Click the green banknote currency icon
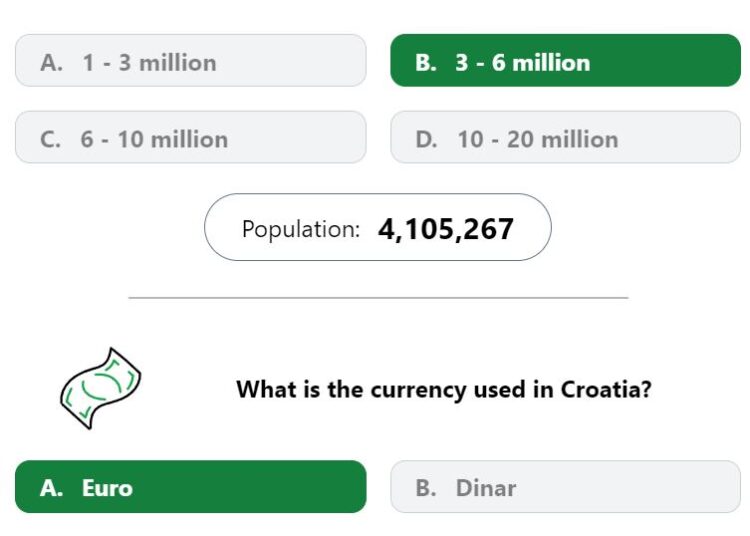 click(100, 388)
